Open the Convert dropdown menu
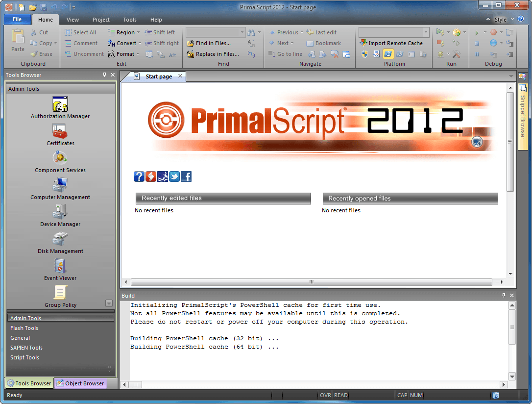Image resolution: width=532 pixels, height=404 pixels. 140,44
